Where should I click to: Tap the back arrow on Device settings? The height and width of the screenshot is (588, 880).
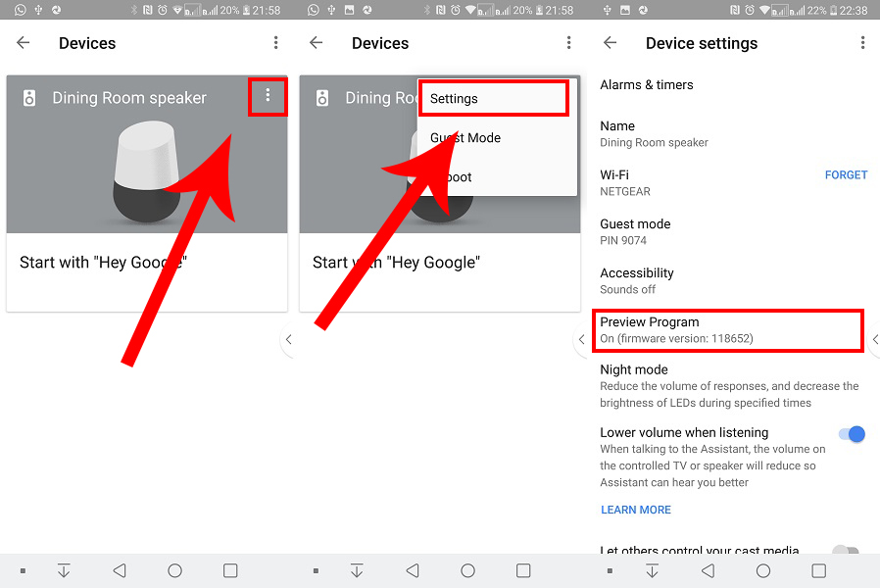610,43
